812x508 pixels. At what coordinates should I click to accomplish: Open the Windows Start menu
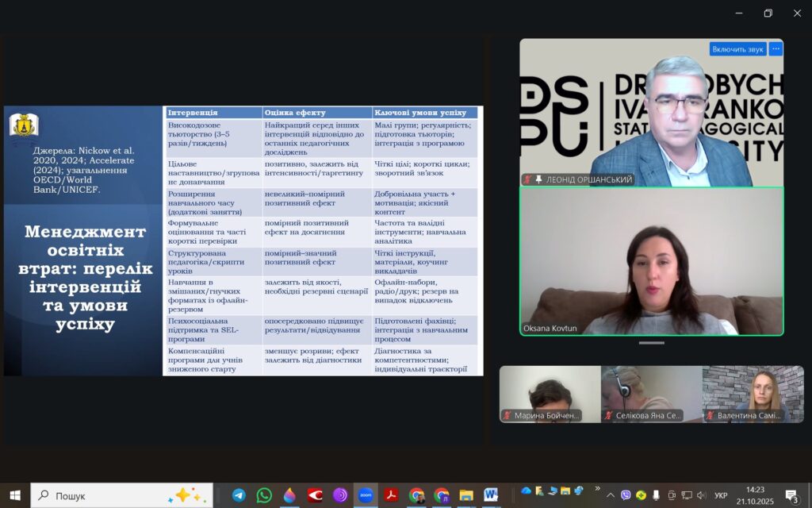15,495
